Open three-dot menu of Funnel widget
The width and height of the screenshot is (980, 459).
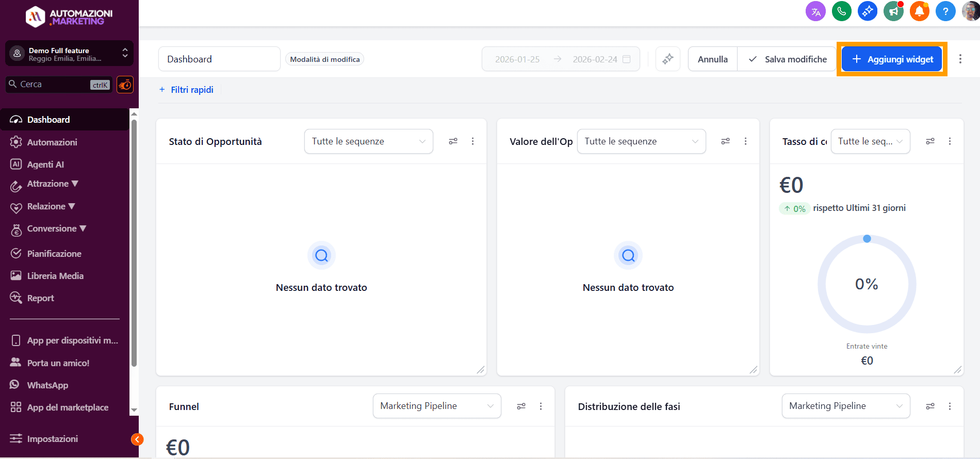pos(541,406)
